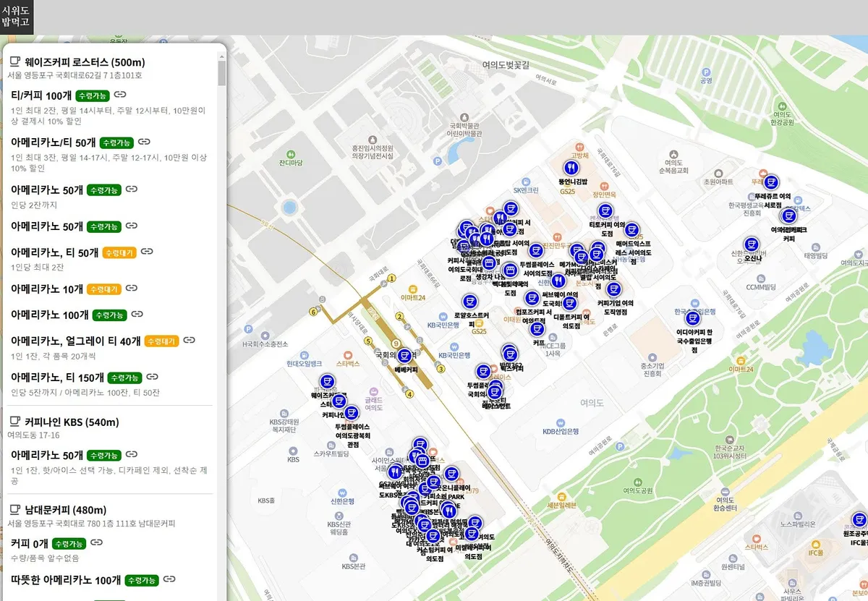
Task: Select the 티로커피 여의도점 cafe marker
Action: pos(605,211)
